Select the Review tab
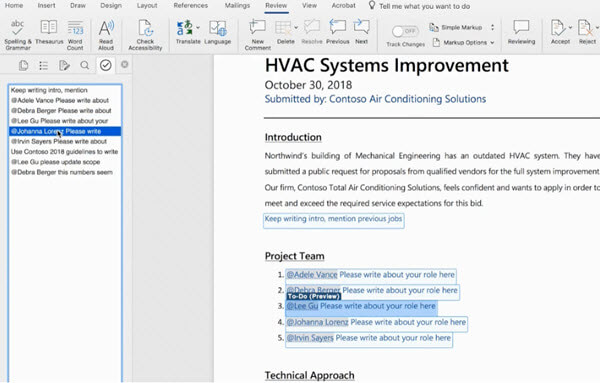The width and height of the screenshot is (600, 383). pyautogui.click(x=276, y=5)
